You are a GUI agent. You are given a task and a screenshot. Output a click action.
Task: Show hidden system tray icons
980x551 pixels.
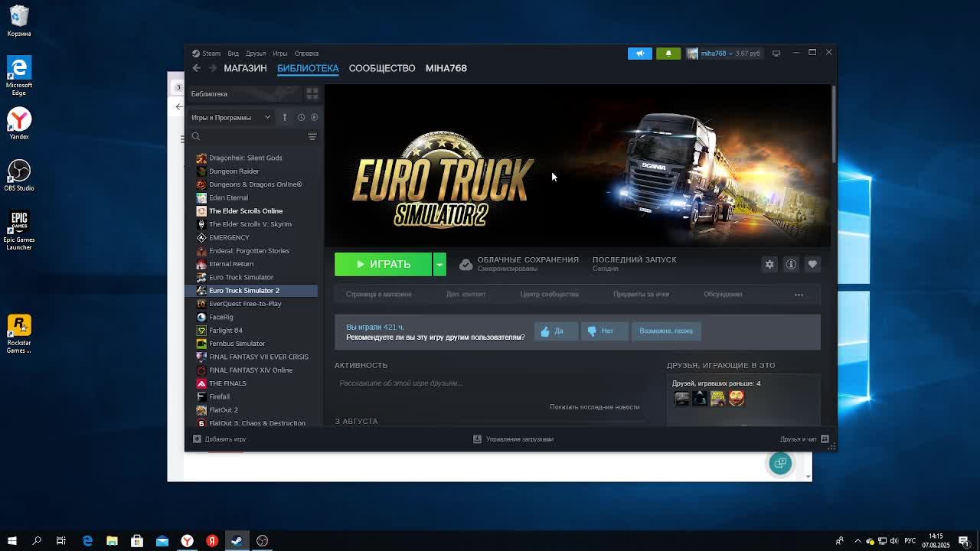(857, 541)
